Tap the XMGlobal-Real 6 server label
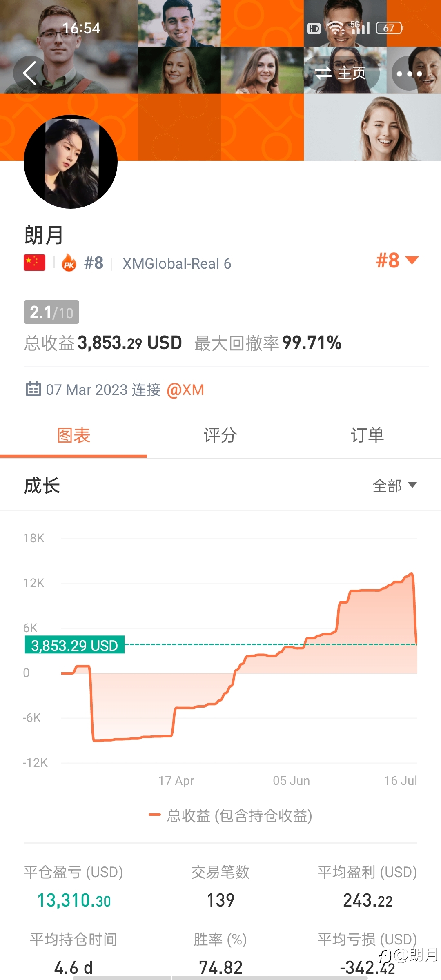This screenshot has height=980, width=441. coord(177,263)
